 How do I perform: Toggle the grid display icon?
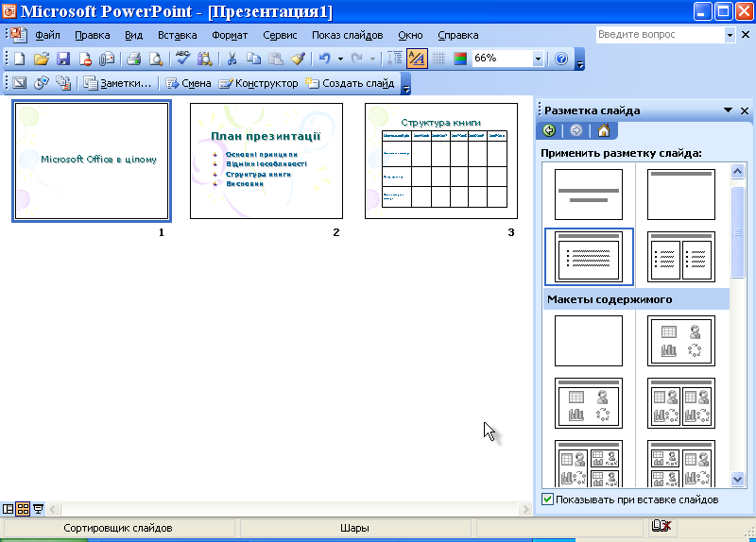438,59
